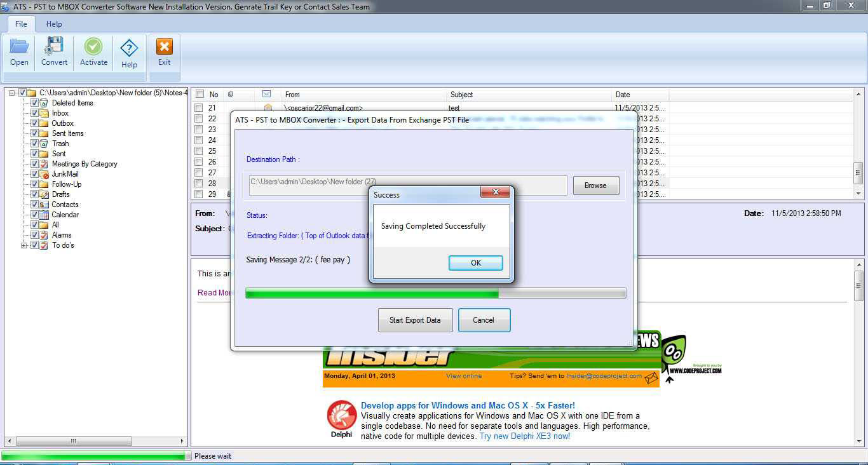868x465 pixels.
Task: Select the Inbox folder icon
Action: point(44,113)
